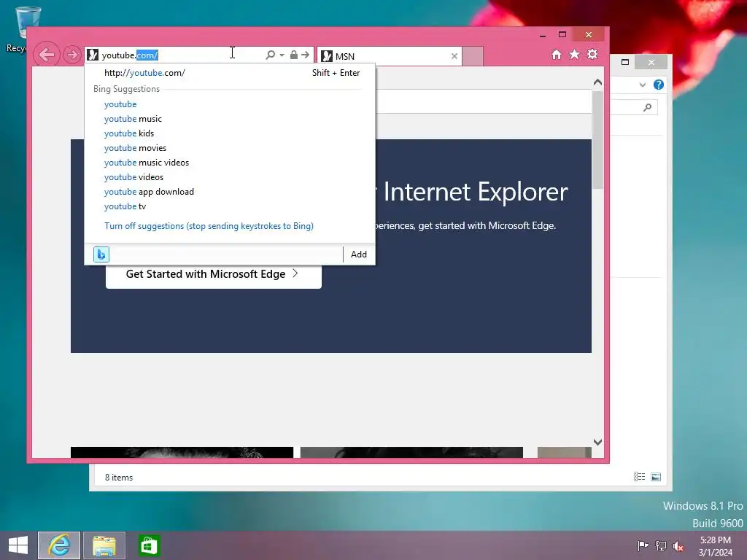747x560 pixels.
Task: Click the vertical scrollbar thumb in Internet Explorer
Action: point(597,139)
